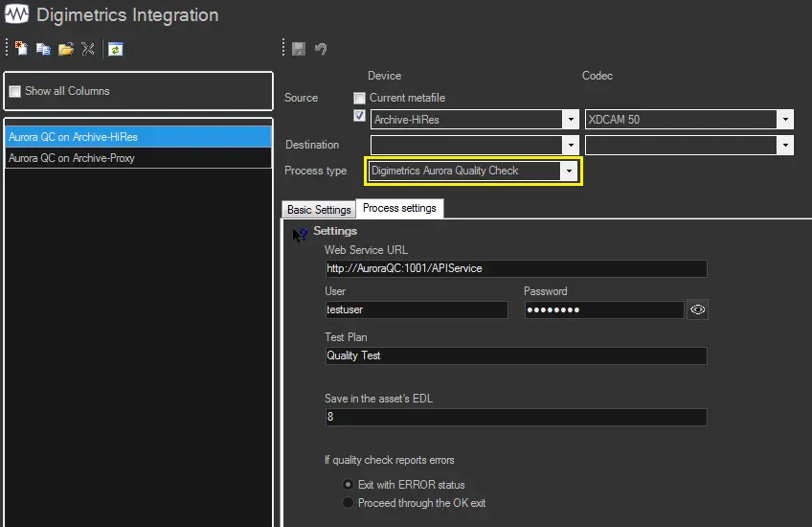The image size is (812, 527).
Task: Check the Current metafile checkbox
Action: tap(360, 98)
